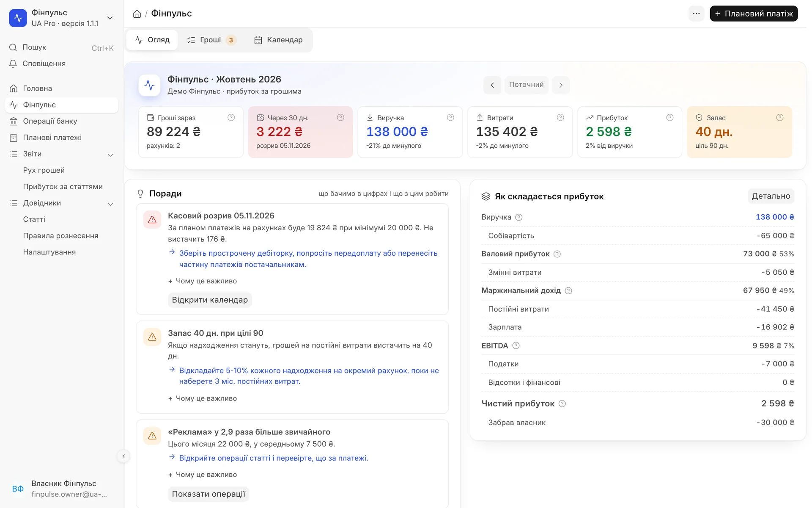
Task: Click the Відкрити календар button
Action: [210, 300]
